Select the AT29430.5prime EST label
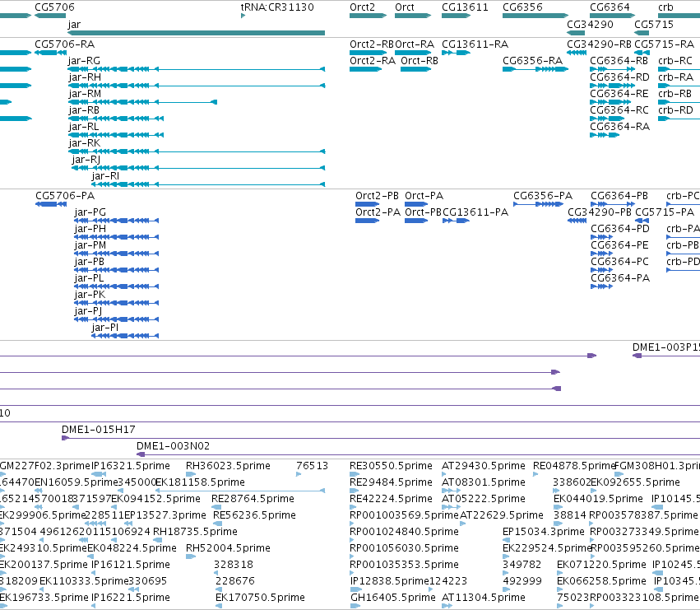Viewport: 700px width, 610px height. pos(484,466)
